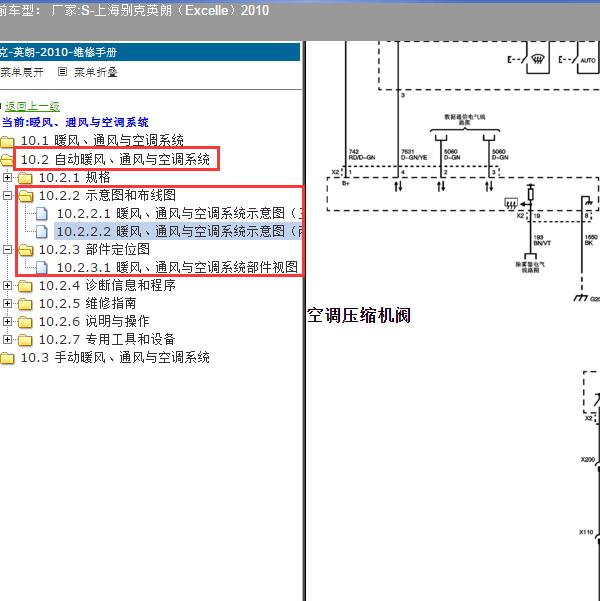Expand the 10.2.7 专用工具和设备 node
600x601 pixels.
[7, 340]
